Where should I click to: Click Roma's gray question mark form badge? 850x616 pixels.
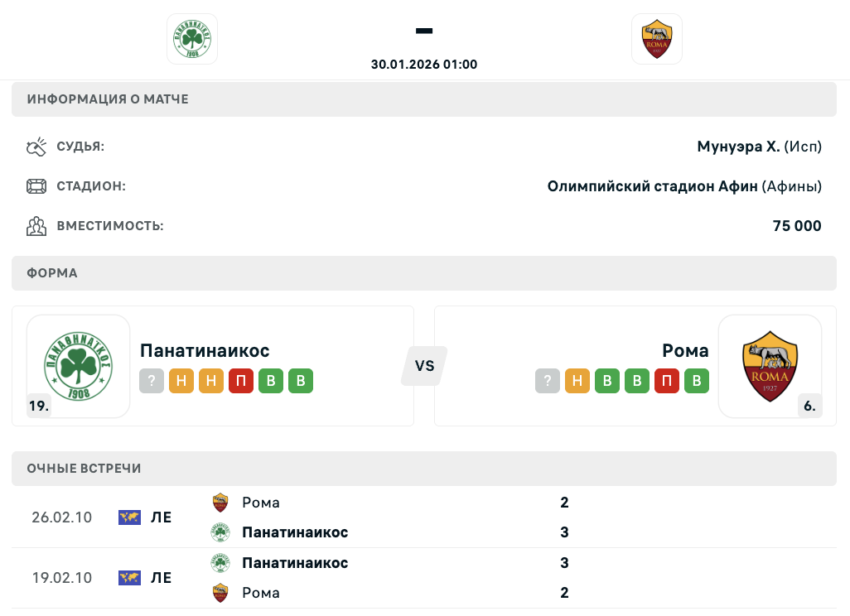(548, 381)
